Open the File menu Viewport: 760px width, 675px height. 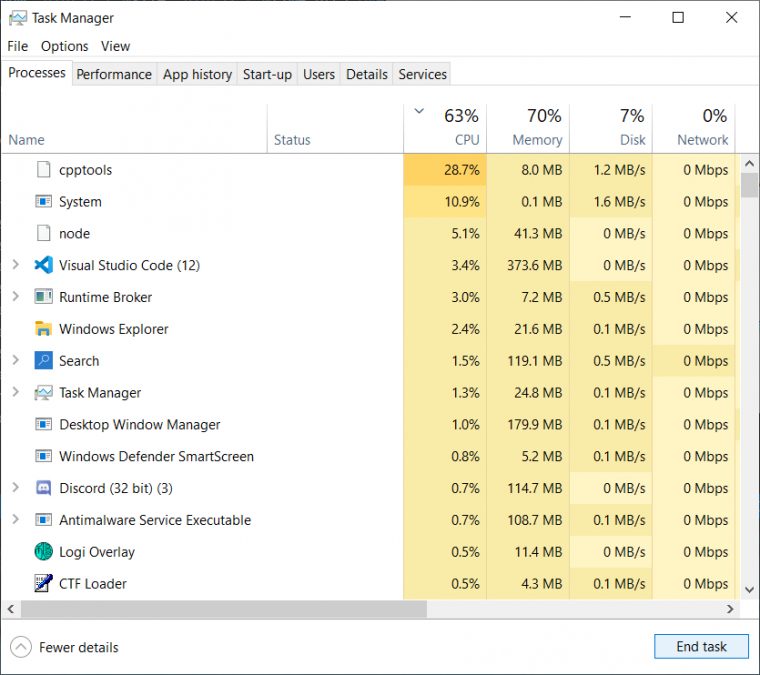17,46
